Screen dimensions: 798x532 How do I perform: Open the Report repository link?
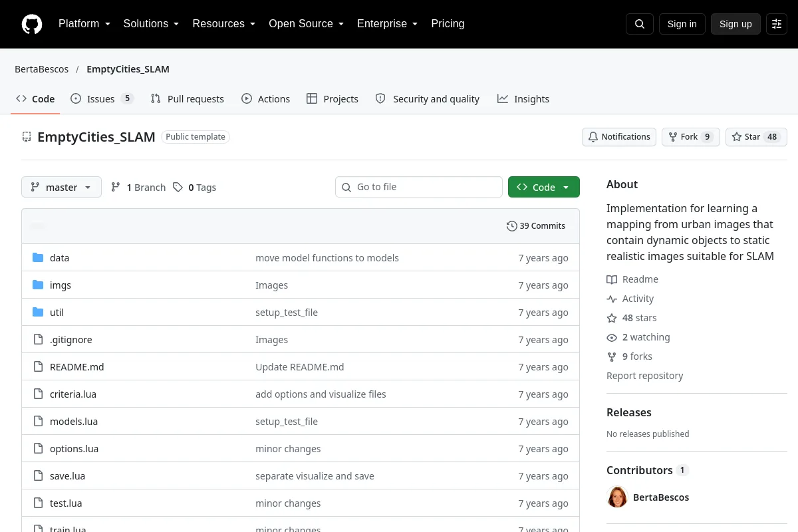(645, 376)
